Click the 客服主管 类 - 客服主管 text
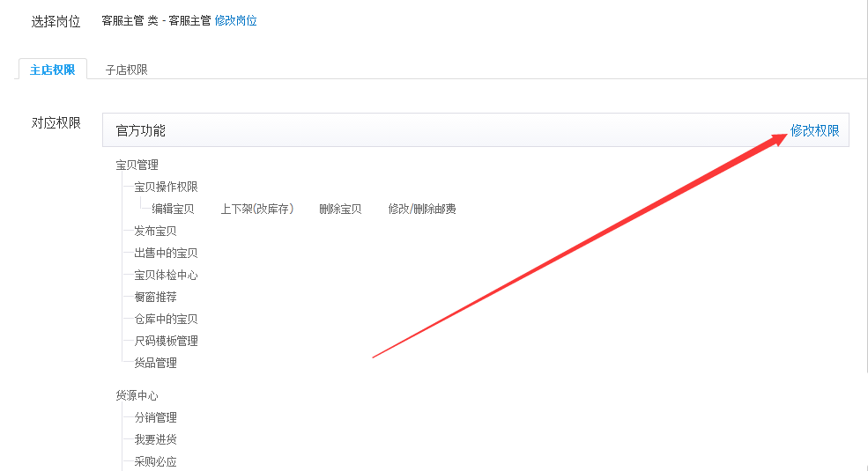The height and width of the screenshot is (471, 868). [x=157, y=21]
